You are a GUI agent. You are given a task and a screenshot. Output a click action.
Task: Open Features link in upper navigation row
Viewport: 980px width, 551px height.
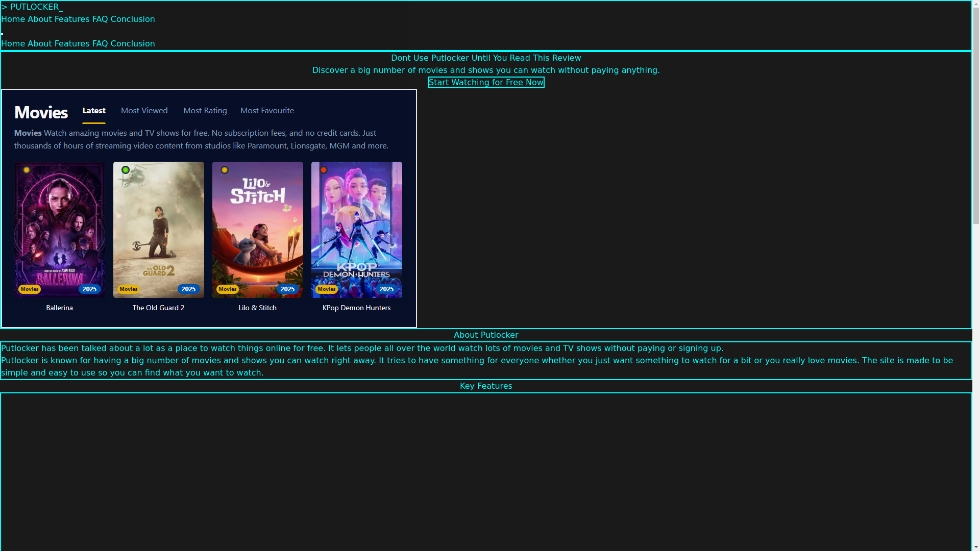(x=72, y=19)
